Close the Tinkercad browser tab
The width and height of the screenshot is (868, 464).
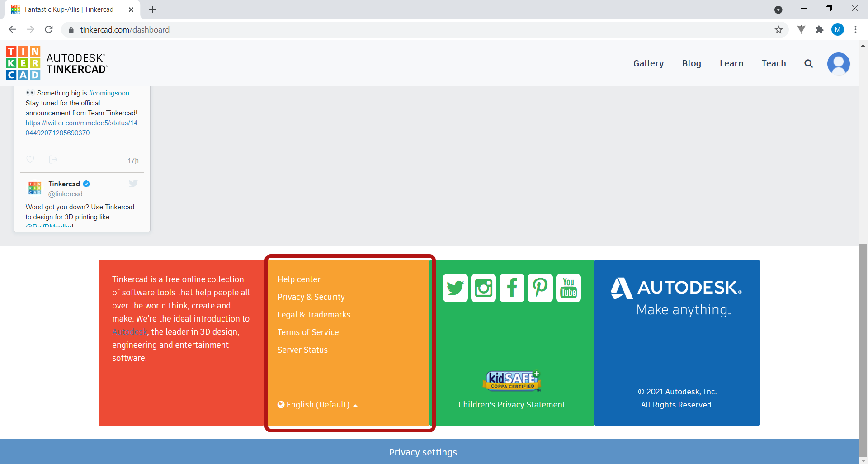[x=131, y=9]
